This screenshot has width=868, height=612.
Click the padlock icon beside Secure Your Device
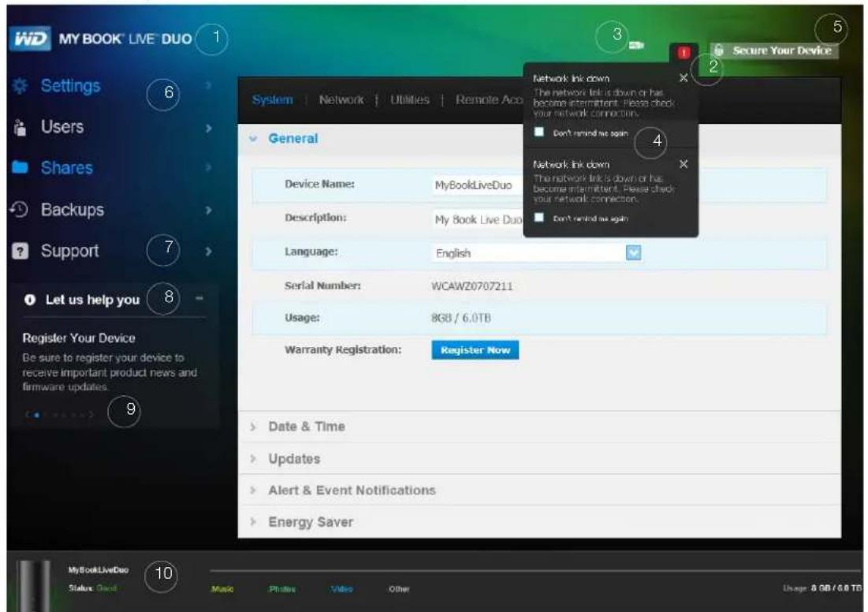click(x=718, y=50)
